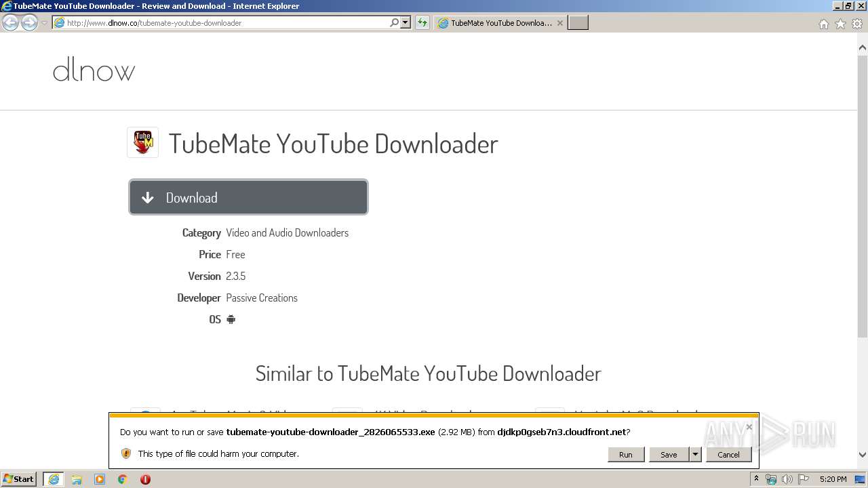868x488 pixels.
Task: Click Run in the download prompt
Action: pyautogui.click(x=625, y=454)
